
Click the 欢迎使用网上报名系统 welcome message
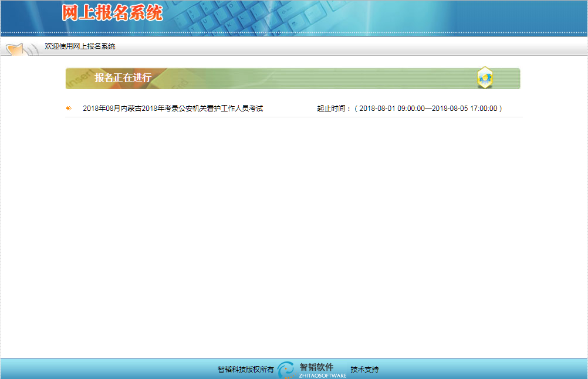(80, 46)
